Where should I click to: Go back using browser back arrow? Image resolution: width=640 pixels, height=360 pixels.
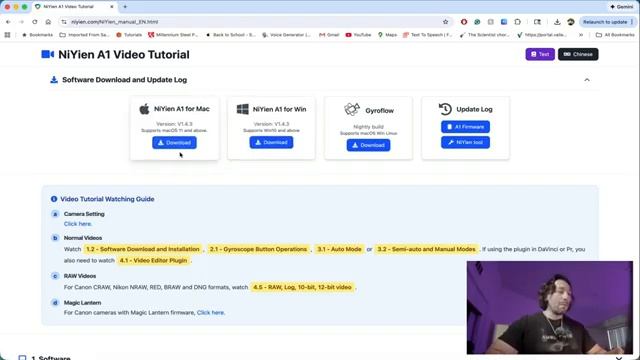8,22
